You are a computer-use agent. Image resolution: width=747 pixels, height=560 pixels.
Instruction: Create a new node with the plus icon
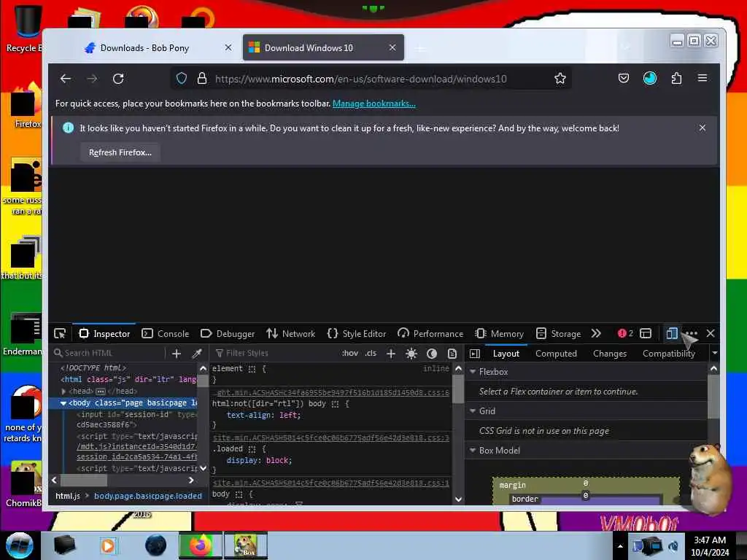(x=177, y=354)
